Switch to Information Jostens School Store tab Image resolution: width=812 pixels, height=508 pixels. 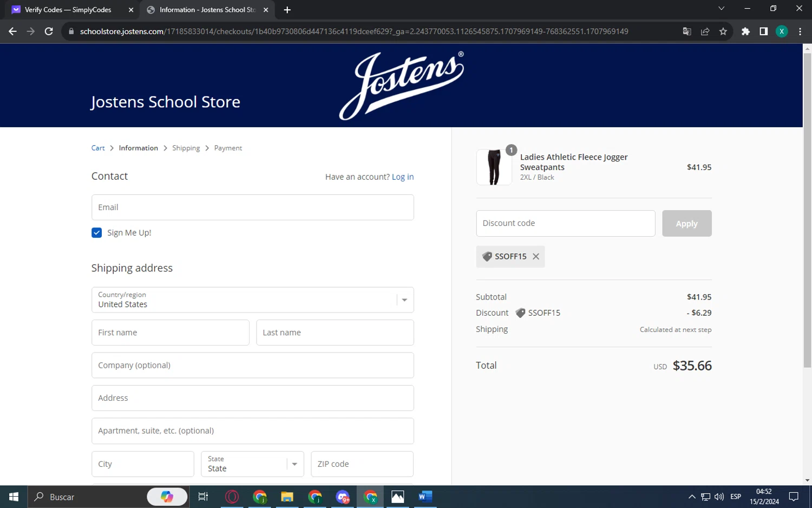click(x=207, y=10)
